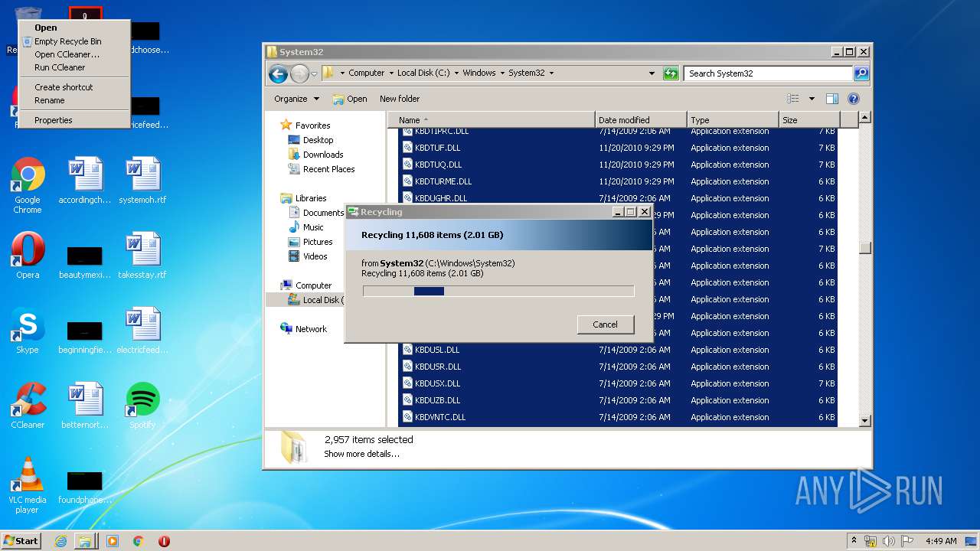
Task: Click Windows Explorer taskbar button
Action: coord(85,541)
